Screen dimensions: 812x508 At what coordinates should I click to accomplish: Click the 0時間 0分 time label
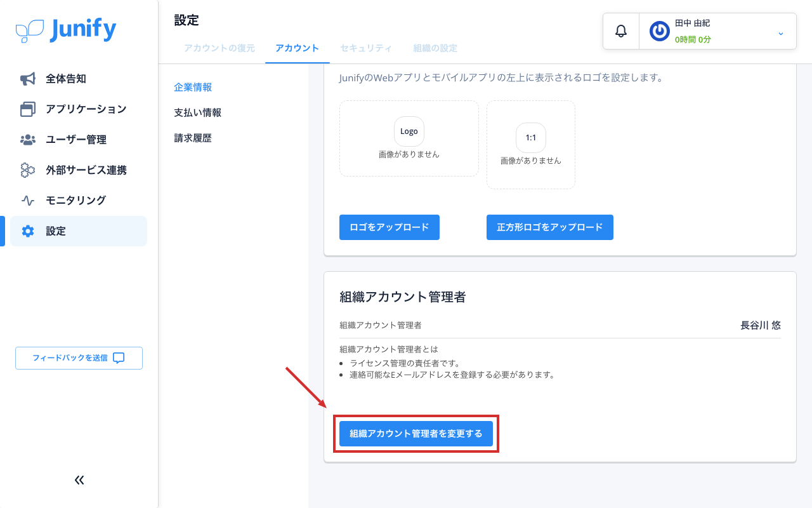click(x=693, y=39)
